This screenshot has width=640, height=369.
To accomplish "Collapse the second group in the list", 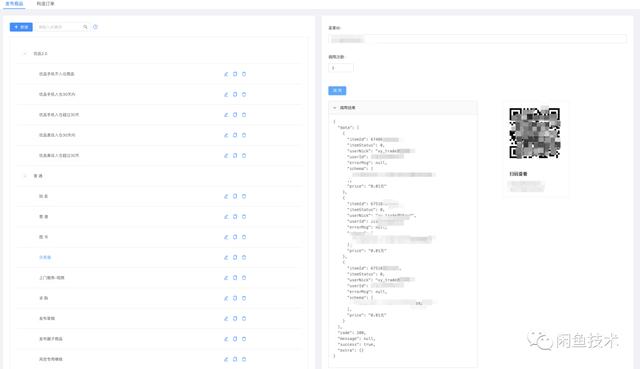I will click(x=25, y=176).
